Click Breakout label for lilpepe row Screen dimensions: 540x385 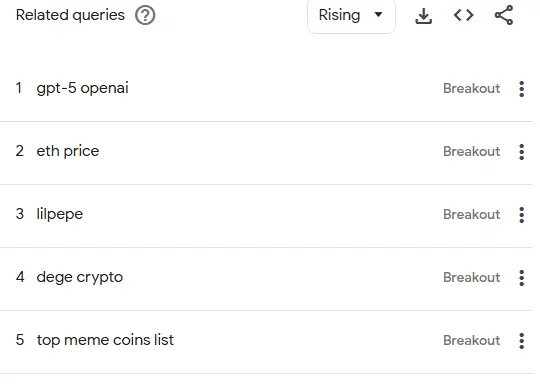pyautogui.click(x=471, y=215)
